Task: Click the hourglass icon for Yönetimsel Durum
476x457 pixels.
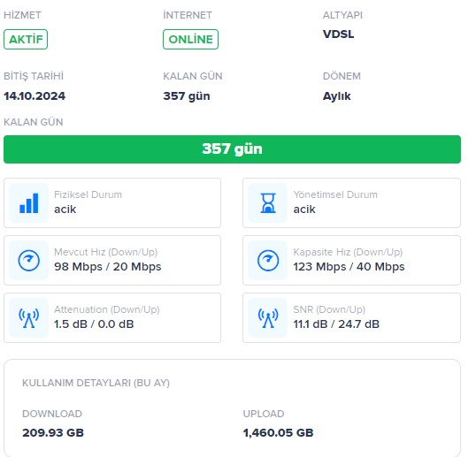Action: pyautogui.click(x=268, y=203)
